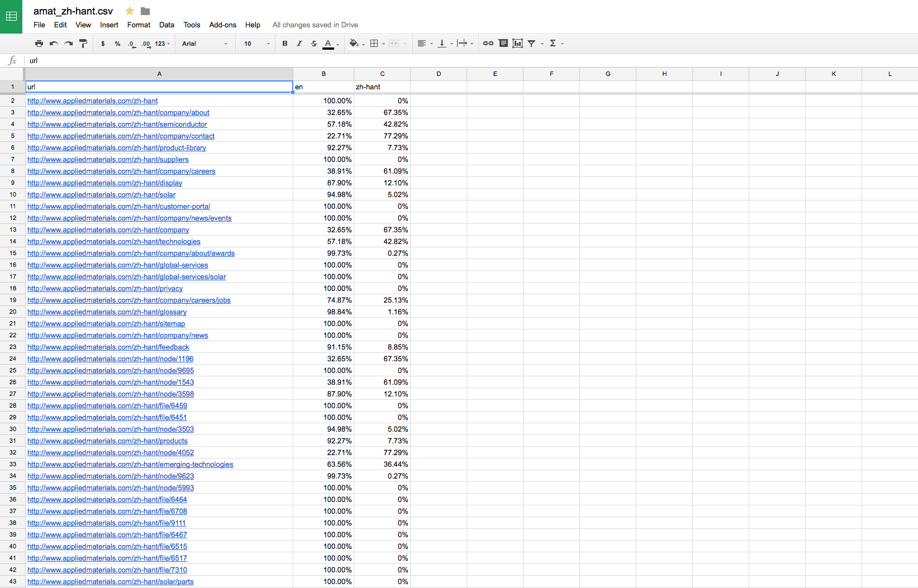Image resolution: width=918 pixels, height=588 pixels.
Task: Open the Data menu
Action: pos(167,25)
